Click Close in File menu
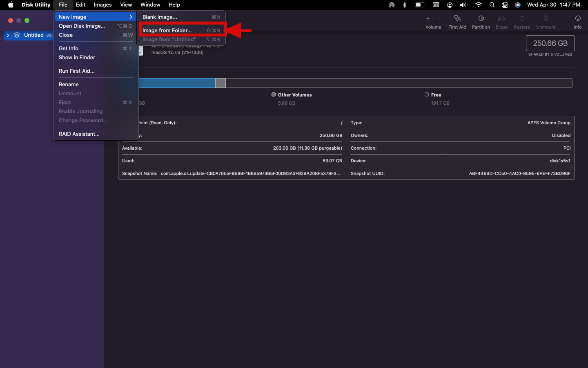Screen dimensions: 588x368 pos(96,35)
